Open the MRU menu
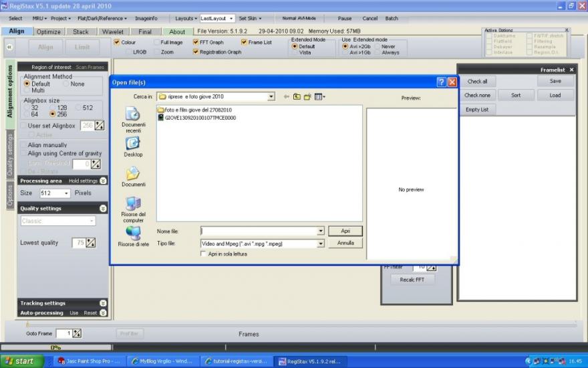Viewport: 588px width, 368px height. [x=39, y=19]
